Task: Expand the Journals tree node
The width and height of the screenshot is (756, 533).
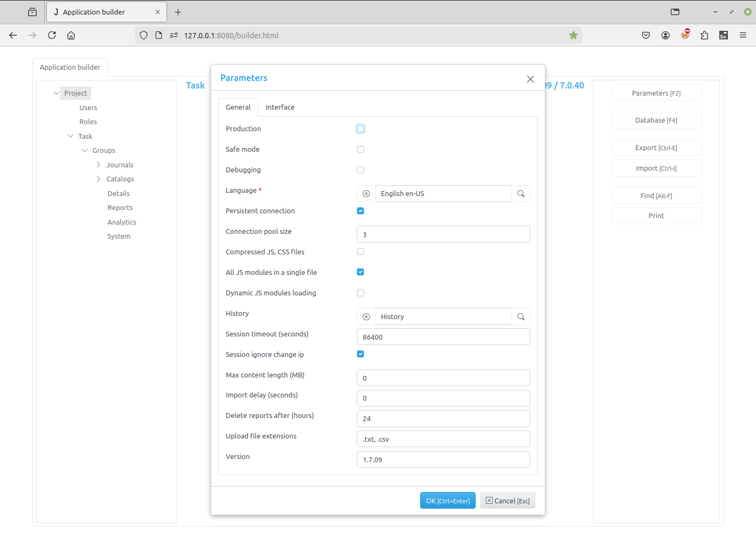Action: pos(98,165)
